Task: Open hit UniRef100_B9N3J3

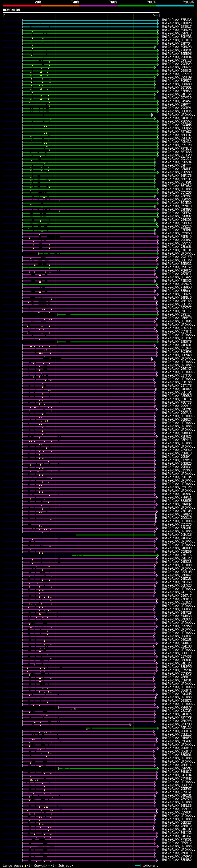Action: pyautogui.click(x=176, y=33)
